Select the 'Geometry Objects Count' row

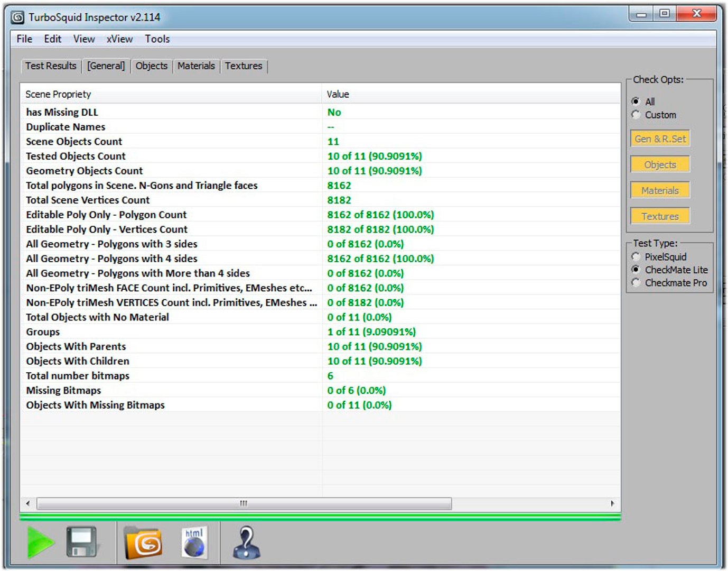(320, 171)
